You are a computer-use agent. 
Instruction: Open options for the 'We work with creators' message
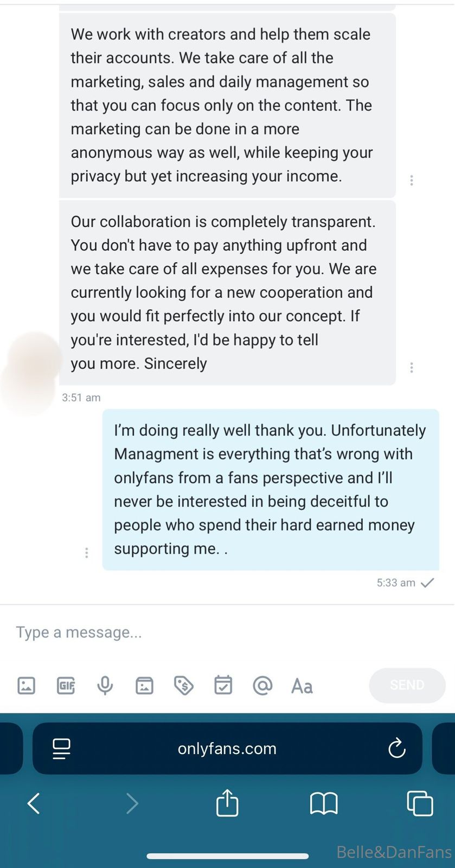[412, 180]
